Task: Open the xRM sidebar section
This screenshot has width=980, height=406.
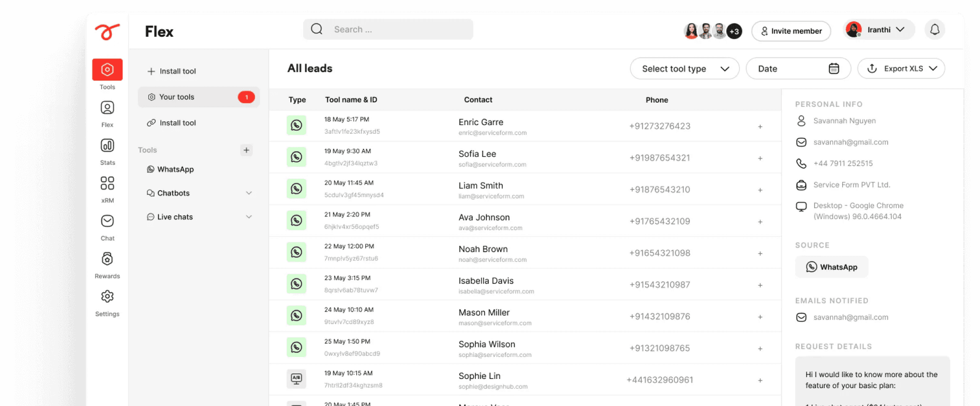Action: point(107,189)
